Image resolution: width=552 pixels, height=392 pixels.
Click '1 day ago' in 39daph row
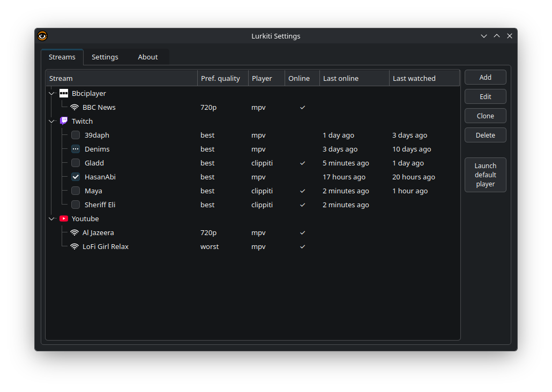coord(338,135)
